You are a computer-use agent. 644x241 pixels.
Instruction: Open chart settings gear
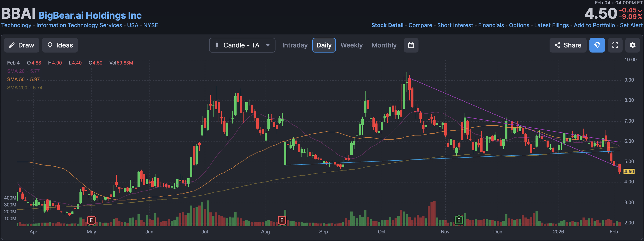coord(632,45)
